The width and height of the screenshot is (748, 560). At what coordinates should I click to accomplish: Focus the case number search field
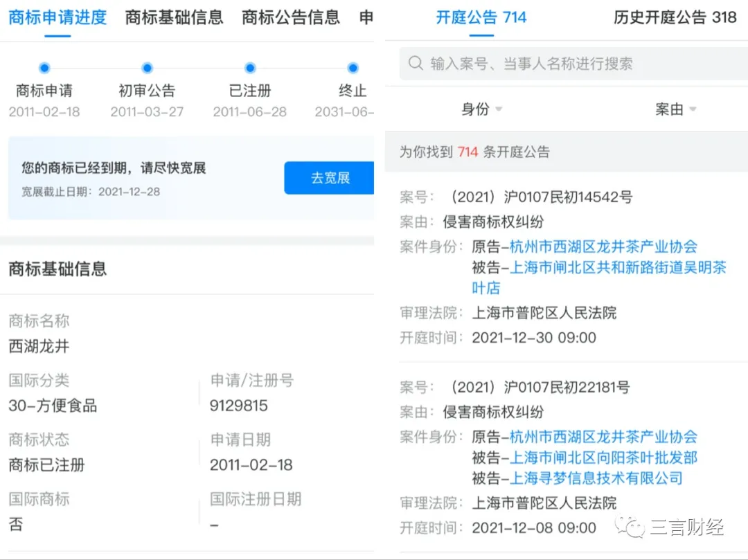pos(573,64)
